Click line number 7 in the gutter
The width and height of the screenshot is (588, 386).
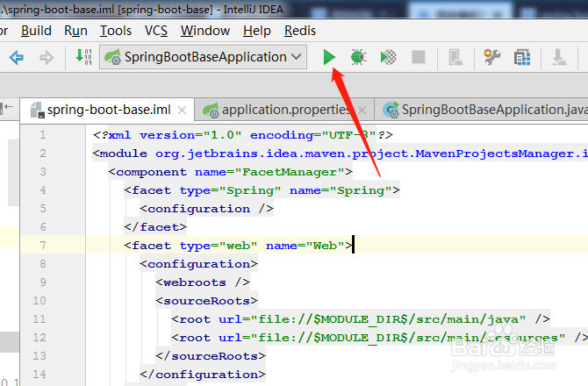(43, 246)
